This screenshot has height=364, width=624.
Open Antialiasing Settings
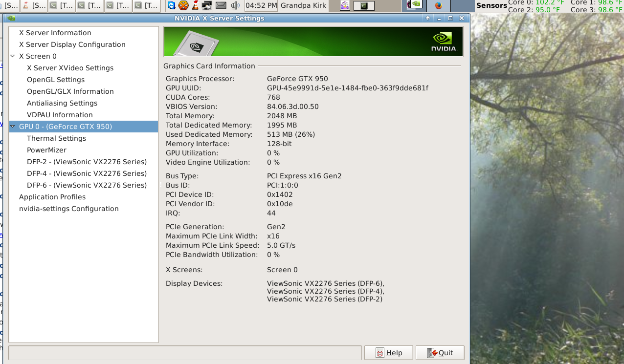tap(62, 103)
